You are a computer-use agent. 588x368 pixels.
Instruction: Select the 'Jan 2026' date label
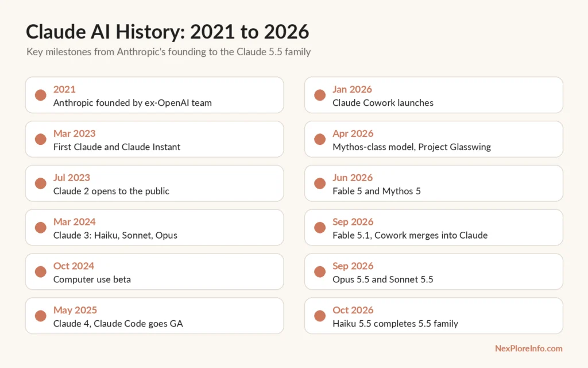352,89
